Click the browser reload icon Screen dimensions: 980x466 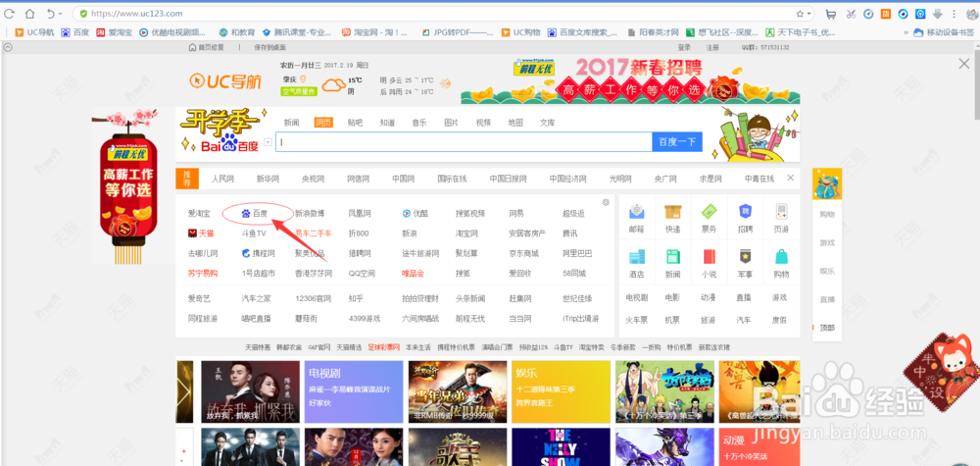(10, 14)
